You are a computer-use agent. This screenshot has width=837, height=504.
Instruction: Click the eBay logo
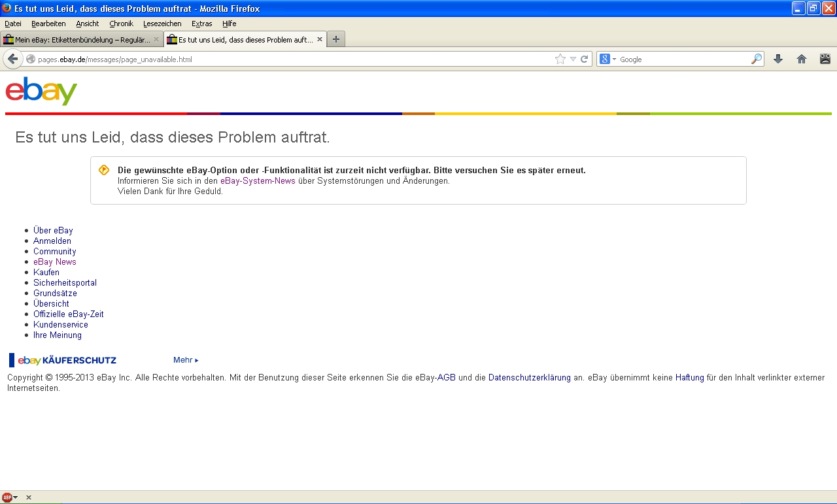[41, 91]
